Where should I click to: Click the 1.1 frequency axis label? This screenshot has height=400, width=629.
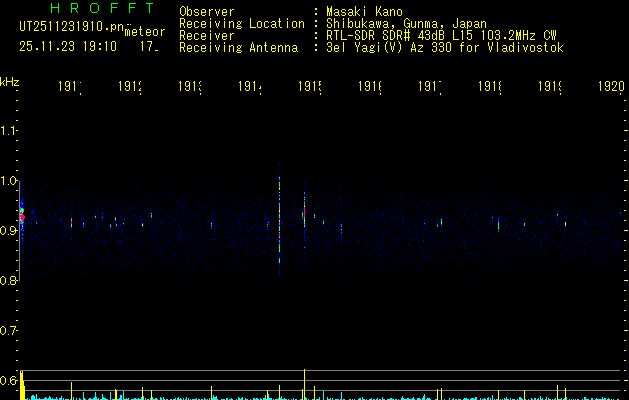click(8, 130)
